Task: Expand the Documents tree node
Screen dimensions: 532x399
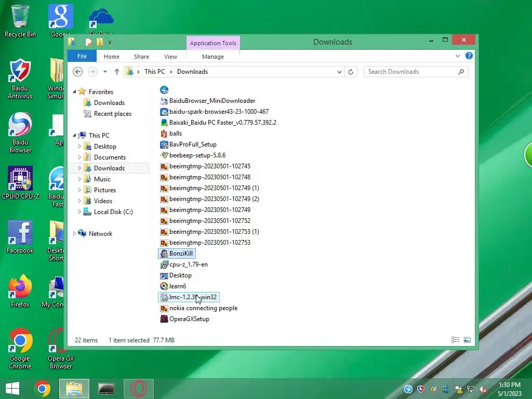Action: (79, 157)
